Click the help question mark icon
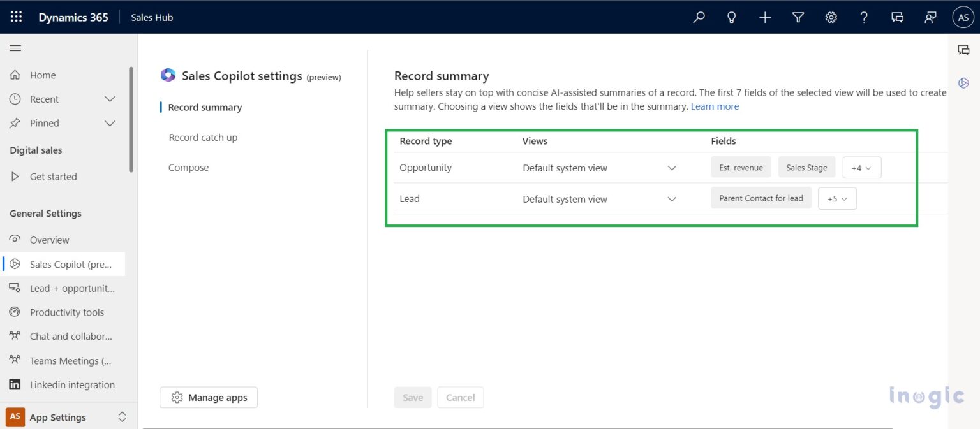This screenshot has width=980, height=429. (864, 17)
